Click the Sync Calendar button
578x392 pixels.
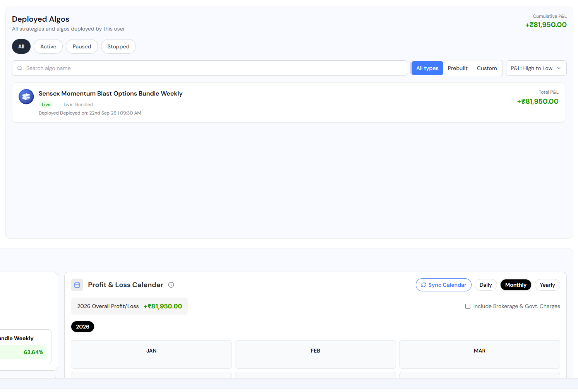pos(444,285)
